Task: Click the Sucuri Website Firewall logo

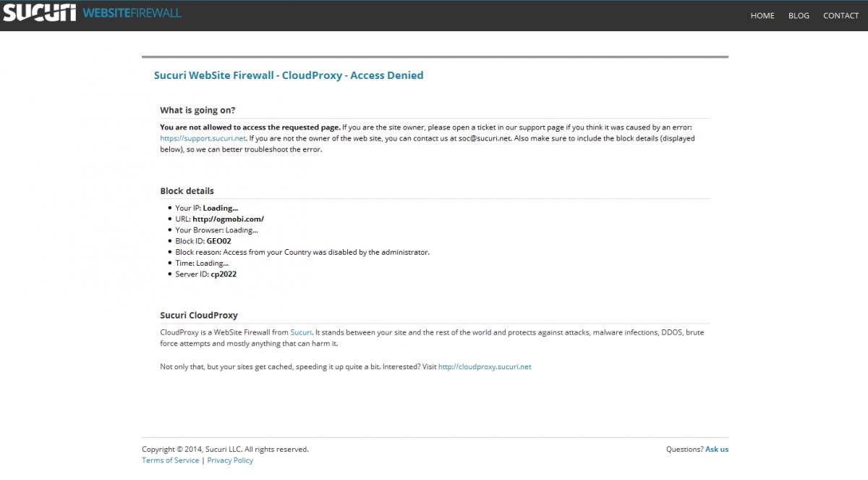Action: [x=92, y=13]
